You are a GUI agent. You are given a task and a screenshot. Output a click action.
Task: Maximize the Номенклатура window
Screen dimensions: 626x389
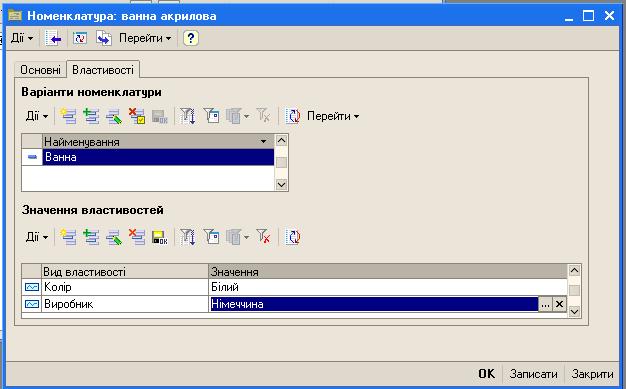588,16
